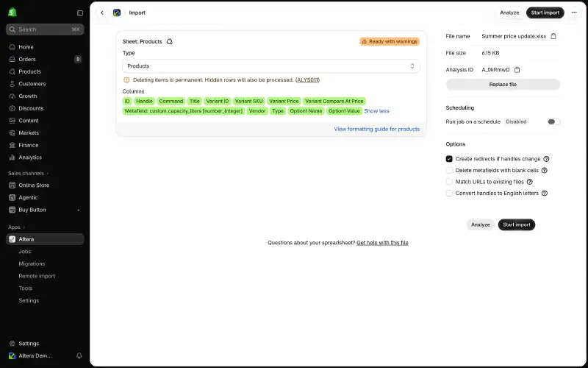This screenshot has width=588, height=368.
Task: Click the notification bell icon
Action: 79,355
